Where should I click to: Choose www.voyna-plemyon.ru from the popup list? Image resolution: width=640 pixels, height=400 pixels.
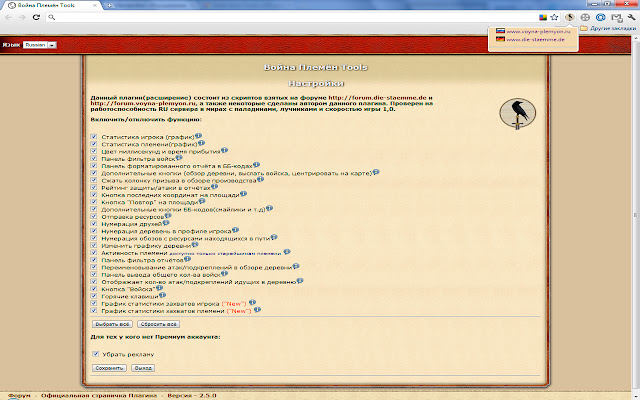click(x=537, y=31)
